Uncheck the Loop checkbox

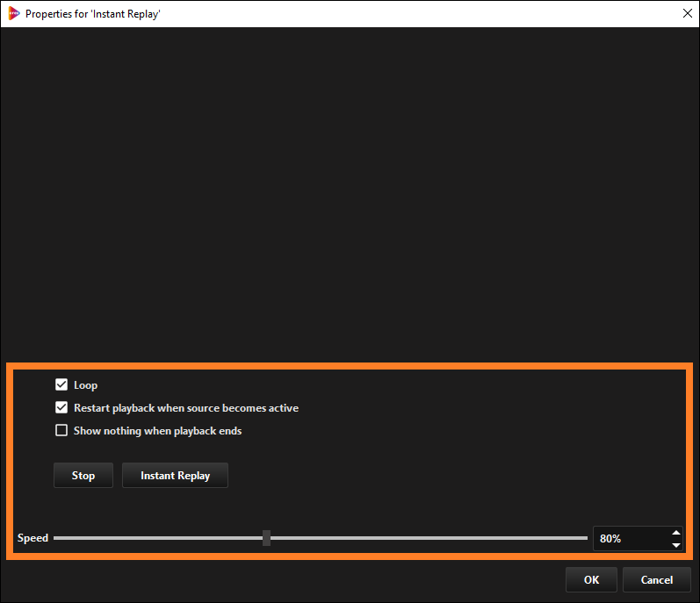point(61,384)
